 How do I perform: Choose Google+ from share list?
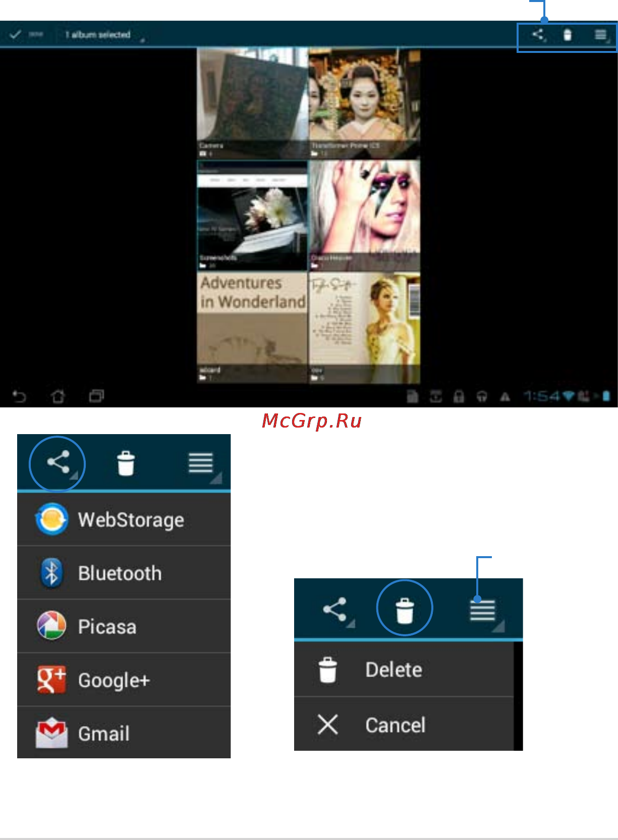(124, 680)
